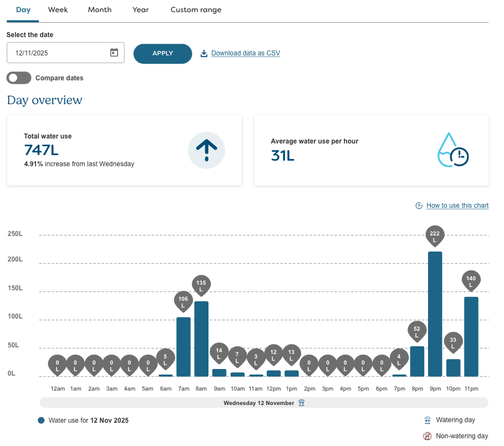This screenshot has width=504, height=446.
Task: Open the Year view tab
Action: pyautogui.click(x=140, y=9)
